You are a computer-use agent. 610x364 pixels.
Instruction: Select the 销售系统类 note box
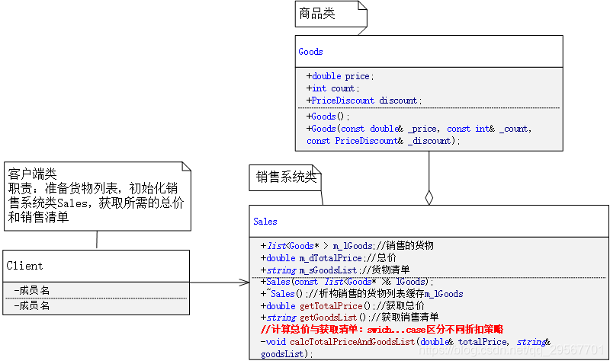coord(285,177)
